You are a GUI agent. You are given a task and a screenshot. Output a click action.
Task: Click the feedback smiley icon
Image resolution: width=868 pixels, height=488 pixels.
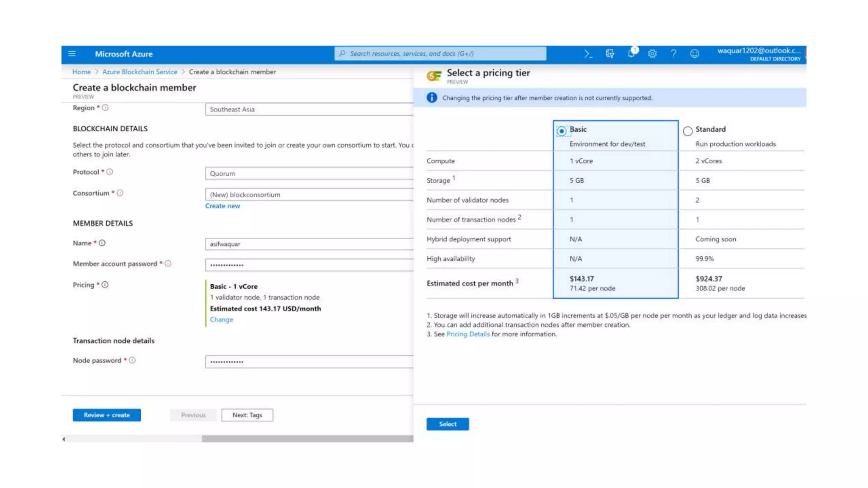(694, 54)
